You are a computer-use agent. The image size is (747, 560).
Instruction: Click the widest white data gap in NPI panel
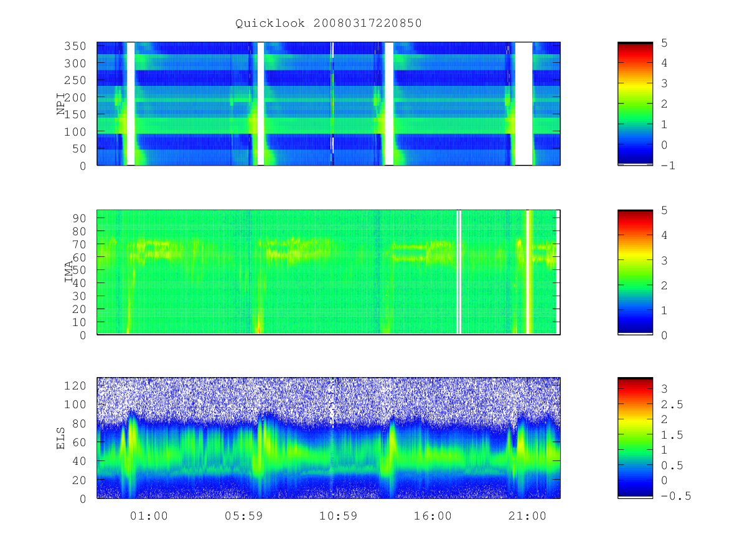(x=524, y=104)
